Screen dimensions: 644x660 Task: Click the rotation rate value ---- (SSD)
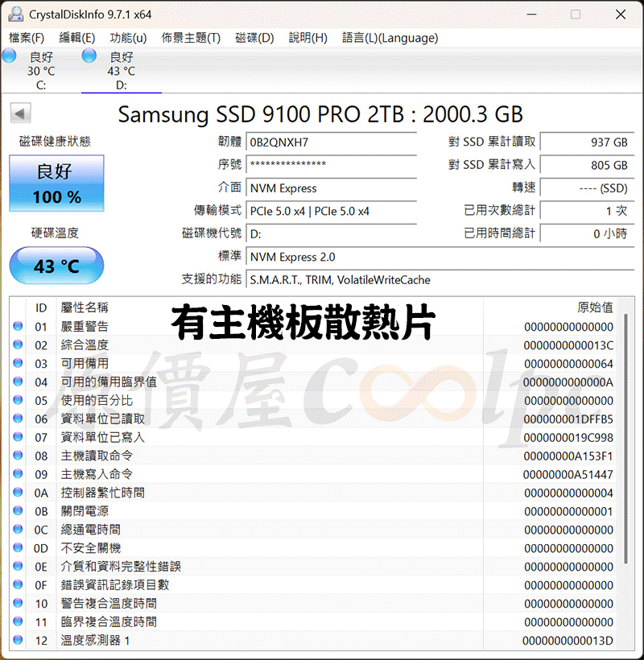(x=587, y=188)
